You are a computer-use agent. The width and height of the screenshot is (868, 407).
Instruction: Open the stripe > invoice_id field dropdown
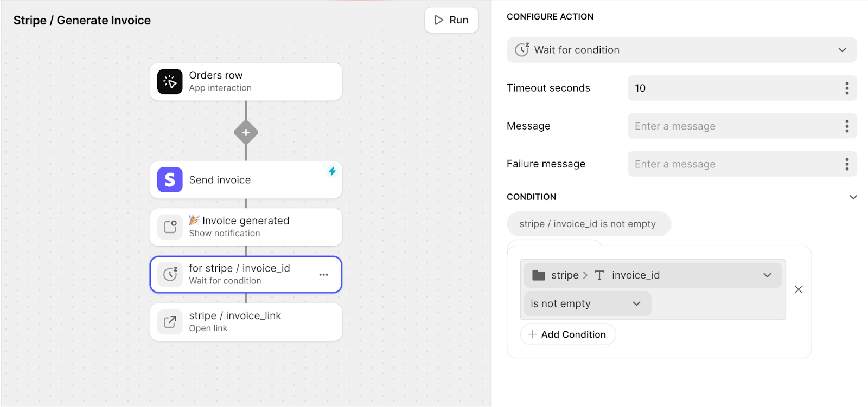pyautogui.click(x=653, y=275)
